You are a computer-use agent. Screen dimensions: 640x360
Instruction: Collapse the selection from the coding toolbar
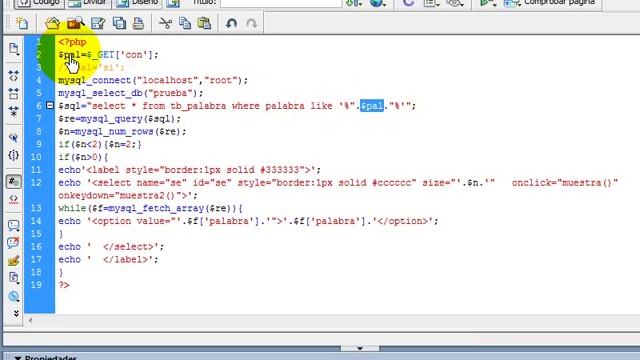point(13,93)
